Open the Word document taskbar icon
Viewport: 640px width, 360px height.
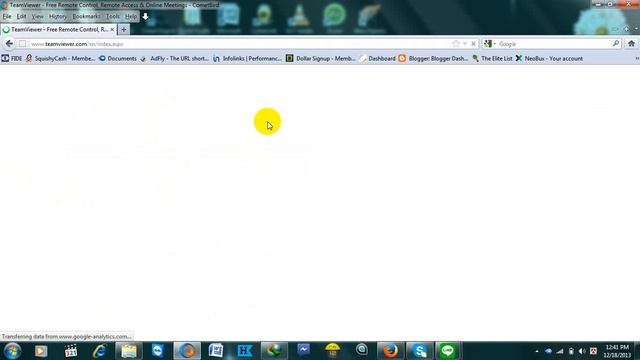click(x=216, y=351)
